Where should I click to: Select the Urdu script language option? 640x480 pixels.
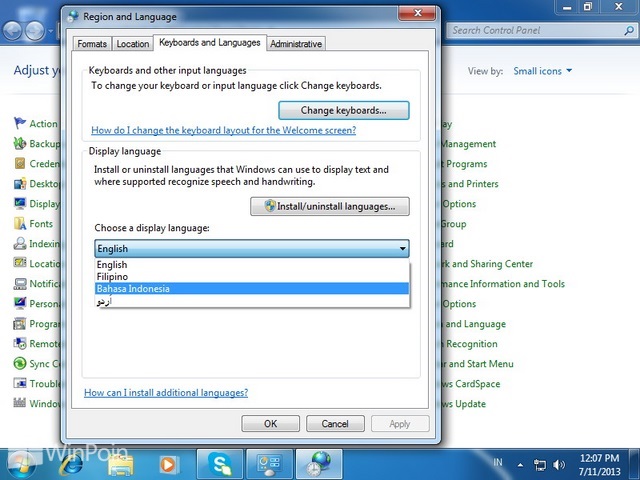point(252,301)
